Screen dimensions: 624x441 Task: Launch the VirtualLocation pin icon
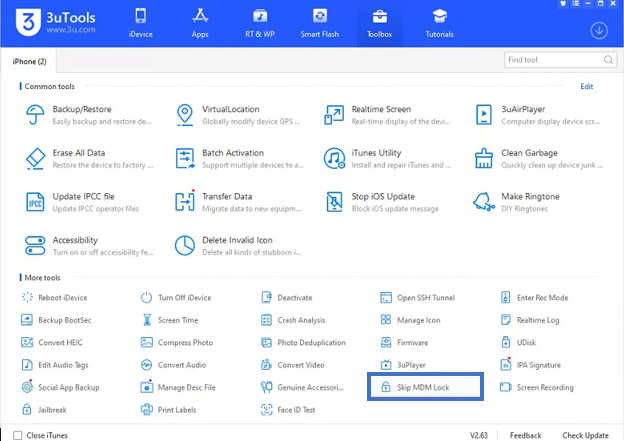[x=184, y=115]
